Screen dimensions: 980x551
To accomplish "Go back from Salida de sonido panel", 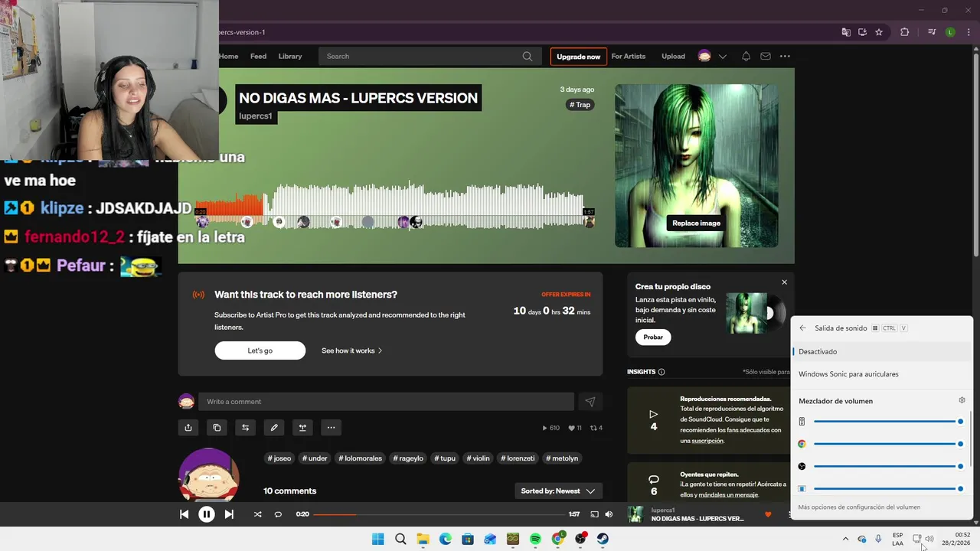I will pos(802,328).
